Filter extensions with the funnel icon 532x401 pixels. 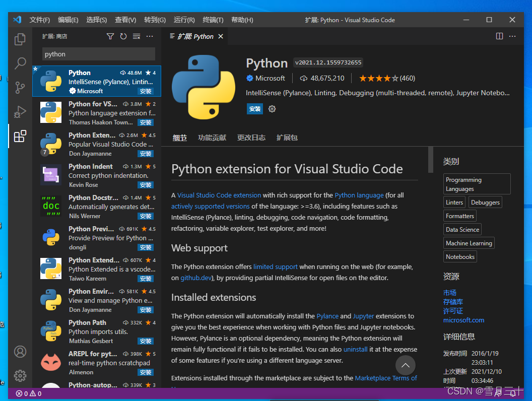(110, 36)
